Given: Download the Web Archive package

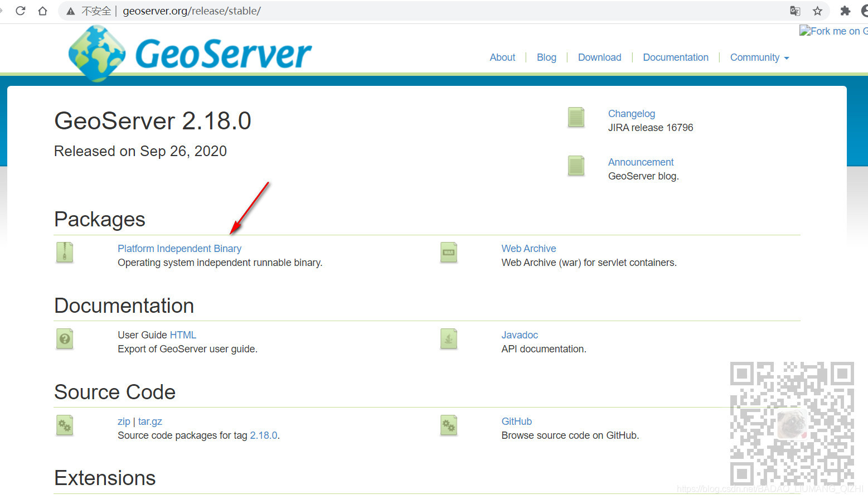Looking at the screenshot, I should [x=528, y=249].
